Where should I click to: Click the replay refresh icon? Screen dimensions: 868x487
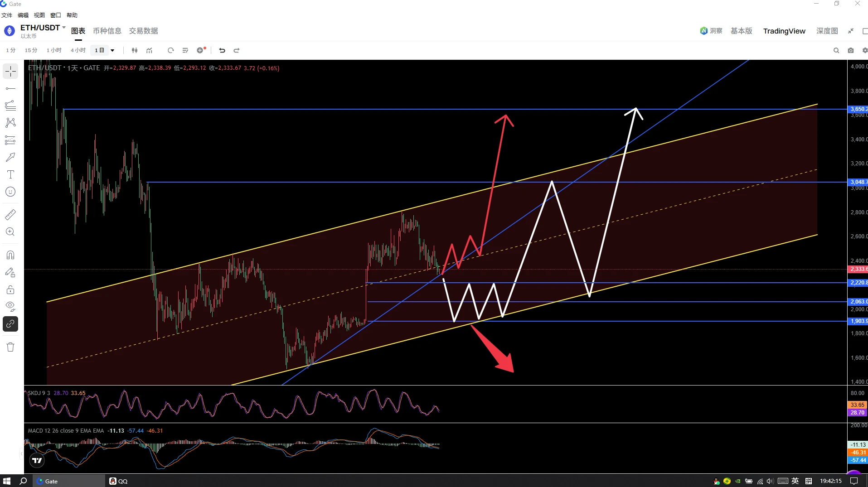[x=170, y=50]
